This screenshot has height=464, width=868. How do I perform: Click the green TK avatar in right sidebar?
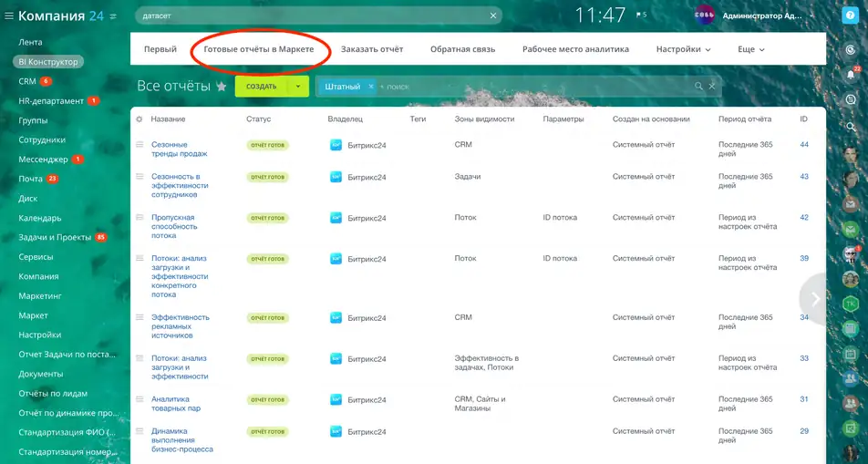tap(851, 304)
